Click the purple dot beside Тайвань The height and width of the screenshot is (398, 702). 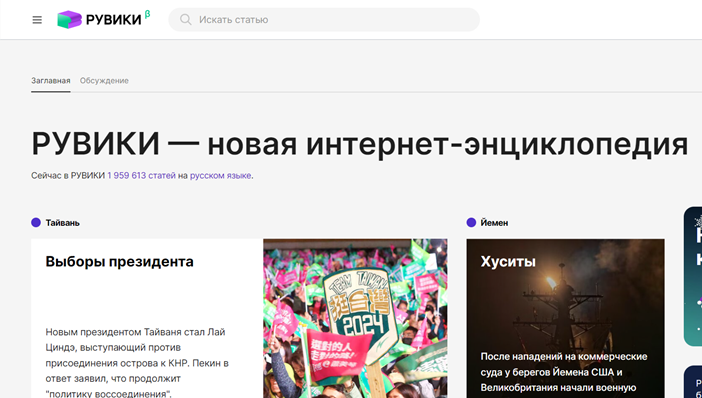(36, 223)
